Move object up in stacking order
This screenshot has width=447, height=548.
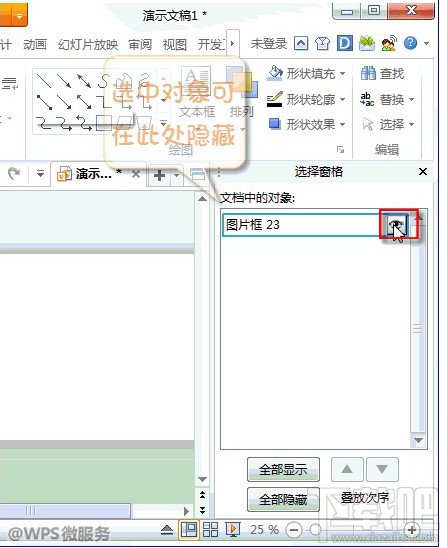point(347,469)
